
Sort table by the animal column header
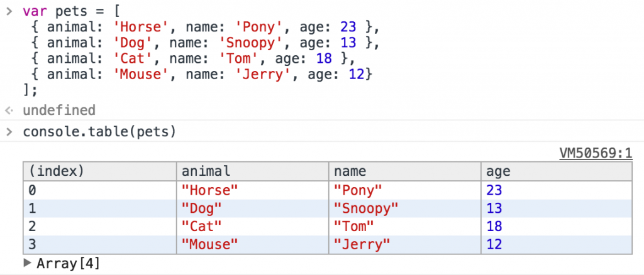(x=206, y=171)
